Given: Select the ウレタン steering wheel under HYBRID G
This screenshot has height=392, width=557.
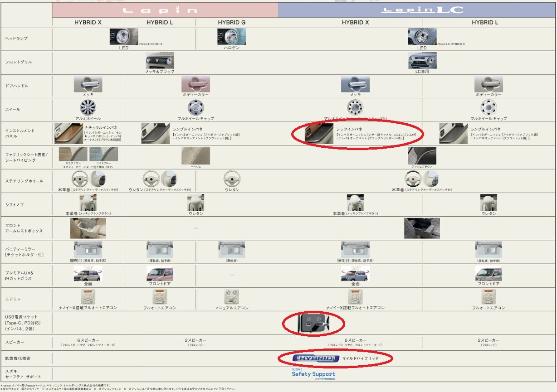Looking at the screenshot, I should (232, 179).
